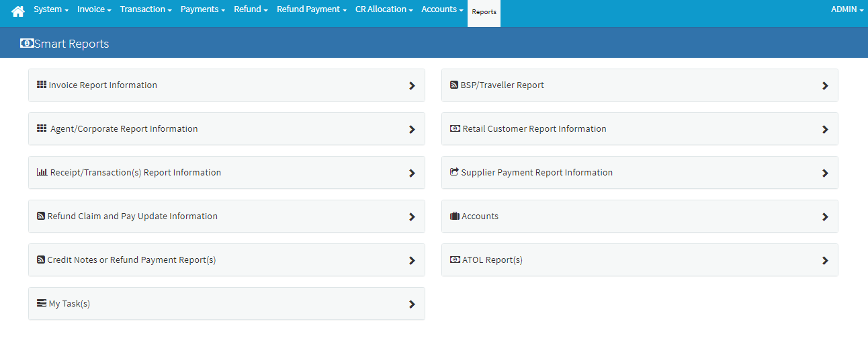Open Credit Notes or Refund Payment Report(s)
The width and height of the screenshot is (868, 357).
point(132,260)
